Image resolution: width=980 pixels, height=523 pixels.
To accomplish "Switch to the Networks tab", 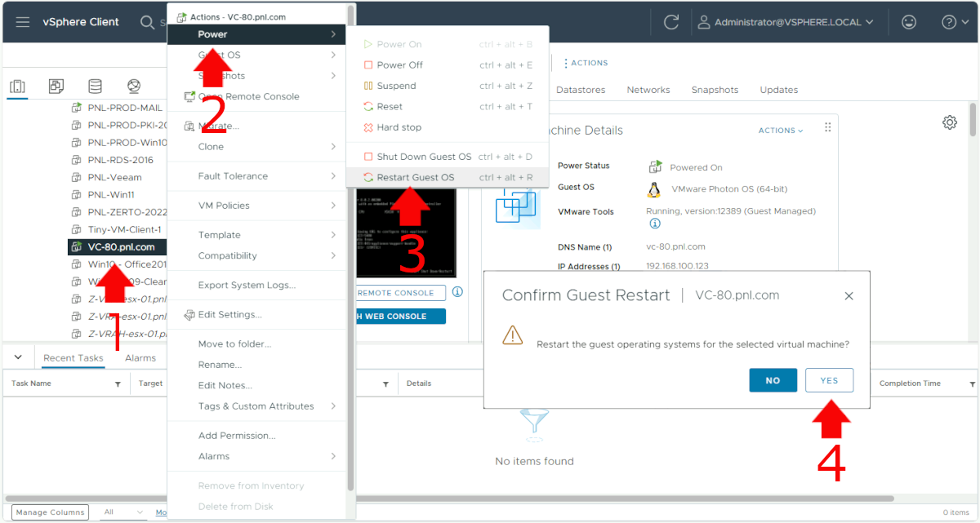I will click(648, 90).
